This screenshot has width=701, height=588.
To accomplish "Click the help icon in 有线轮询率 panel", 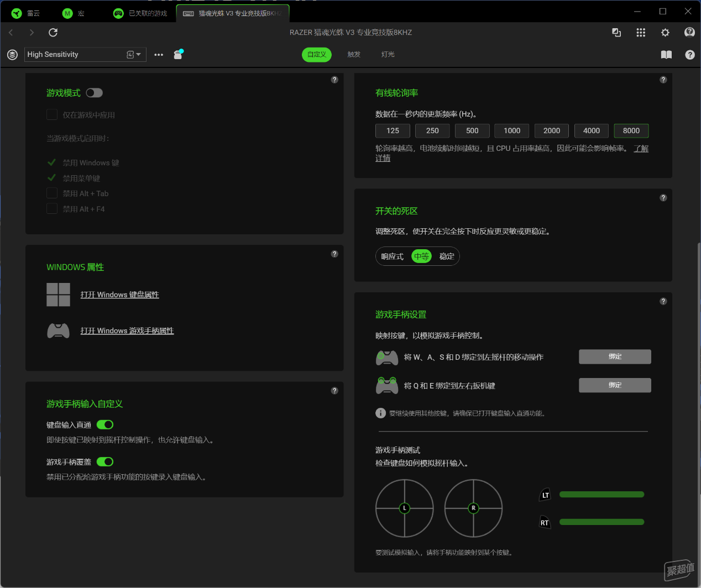I will click(x=663, y=80).
